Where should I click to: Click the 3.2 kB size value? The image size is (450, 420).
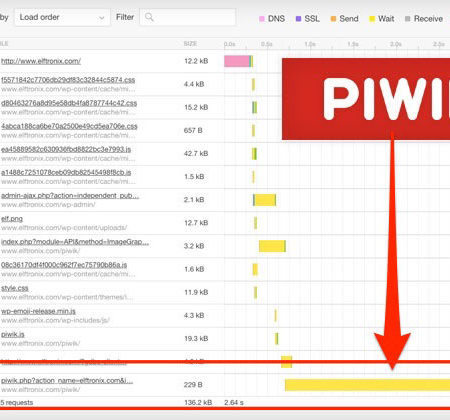(x=194, y=246)
